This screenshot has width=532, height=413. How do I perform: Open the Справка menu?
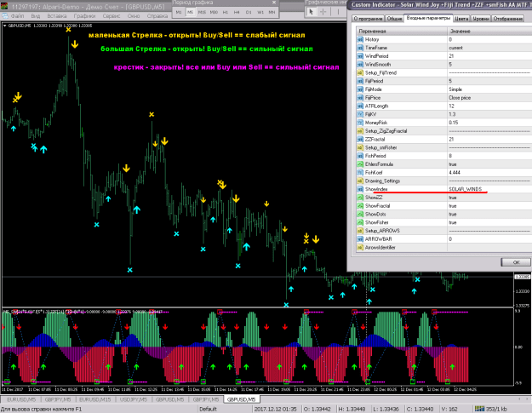(x=157, y=16)
